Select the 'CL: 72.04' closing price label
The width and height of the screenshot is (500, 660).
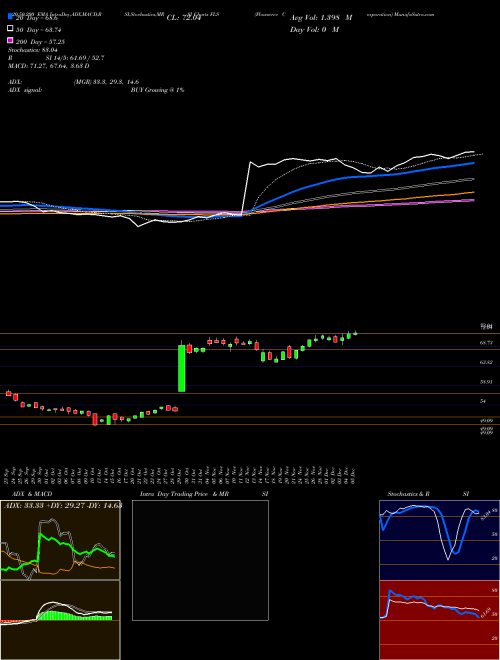coord(184,18)
